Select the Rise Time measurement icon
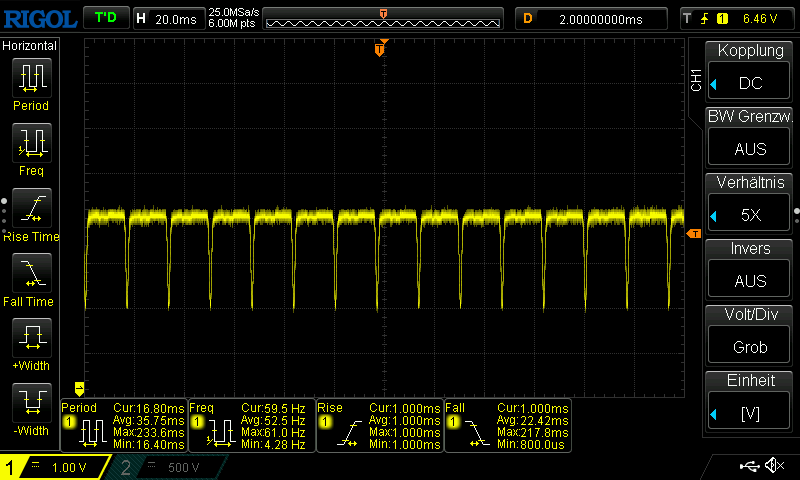 (x=32, y=208)
